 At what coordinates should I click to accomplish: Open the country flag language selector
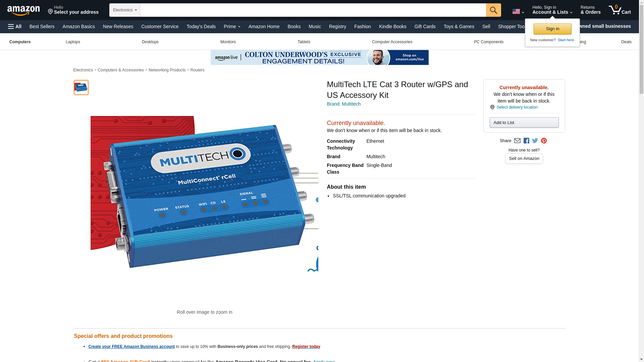point(518,11)
